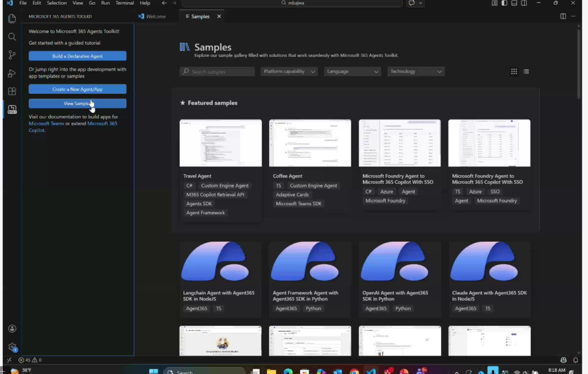Image resolution: width=588 pixels, height=374 pixels.
Task: Open the Search view in activity bar
Action: pos(12,37)
